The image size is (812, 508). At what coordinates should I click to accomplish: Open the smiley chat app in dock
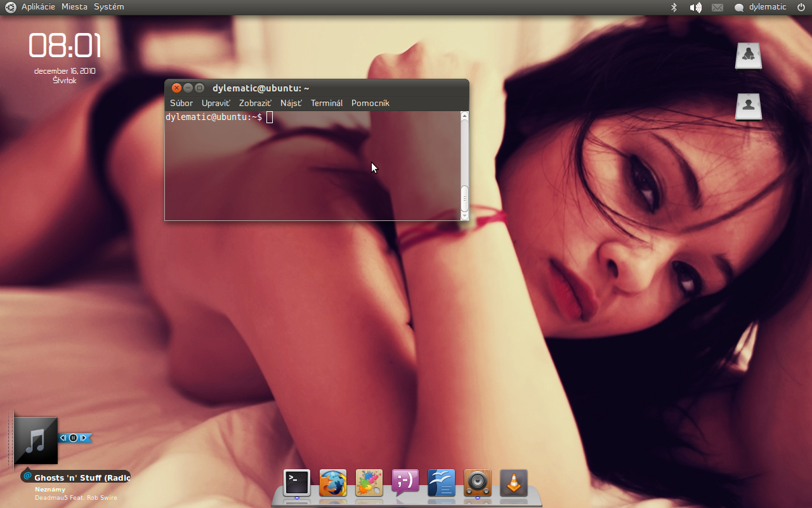[405, 483]
